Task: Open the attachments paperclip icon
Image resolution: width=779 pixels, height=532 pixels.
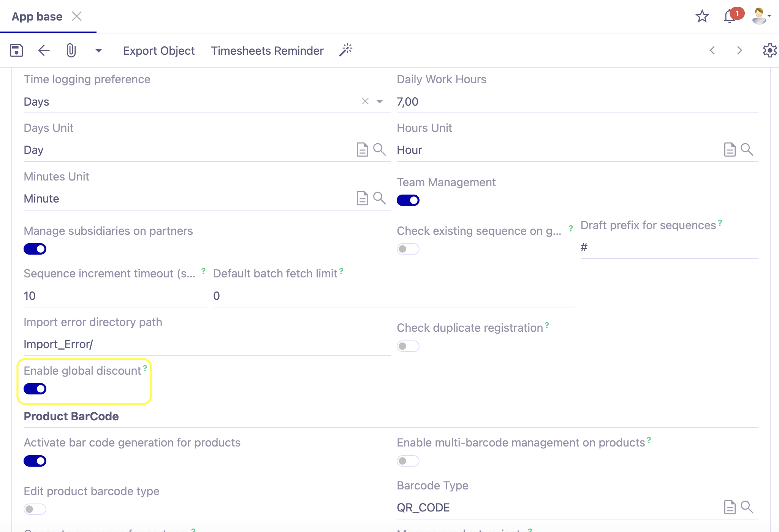Action: click(71, 50)
